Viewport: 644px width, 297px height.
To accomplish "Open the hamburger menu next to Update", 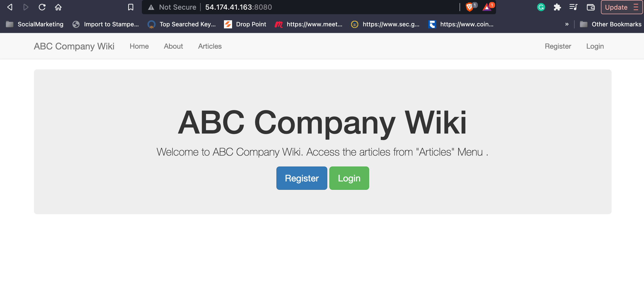I will [636, 7].
